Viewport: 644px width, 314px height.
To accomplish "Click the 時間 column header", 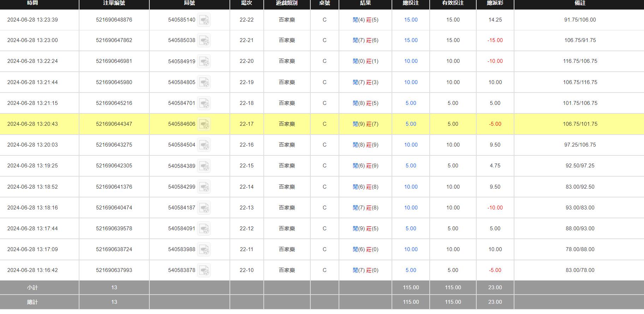I will tap(32, 3).
